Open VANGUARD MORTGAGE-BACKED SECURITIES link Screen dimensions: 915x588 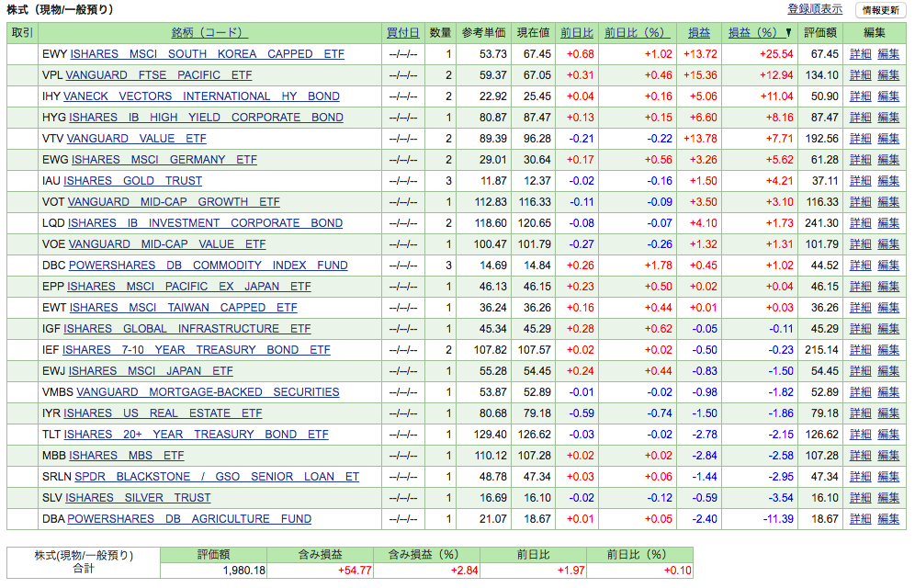click(208, 392)
